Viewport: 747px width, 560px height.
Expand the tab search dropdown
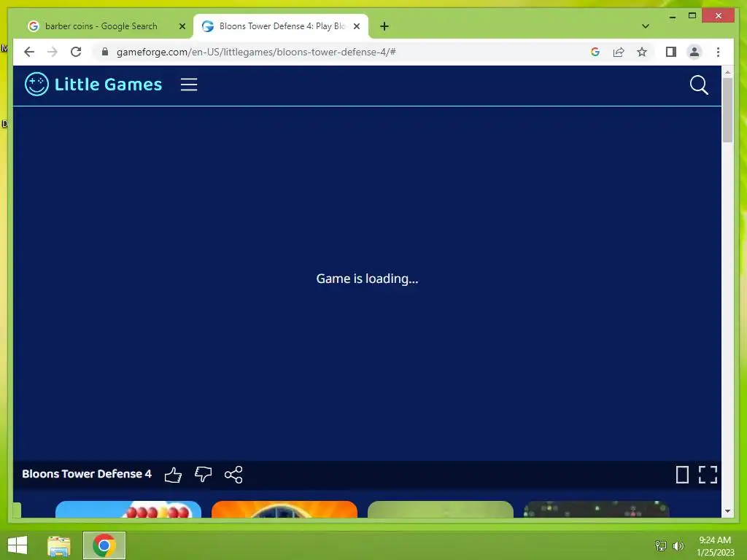click(x=646, y=26)
